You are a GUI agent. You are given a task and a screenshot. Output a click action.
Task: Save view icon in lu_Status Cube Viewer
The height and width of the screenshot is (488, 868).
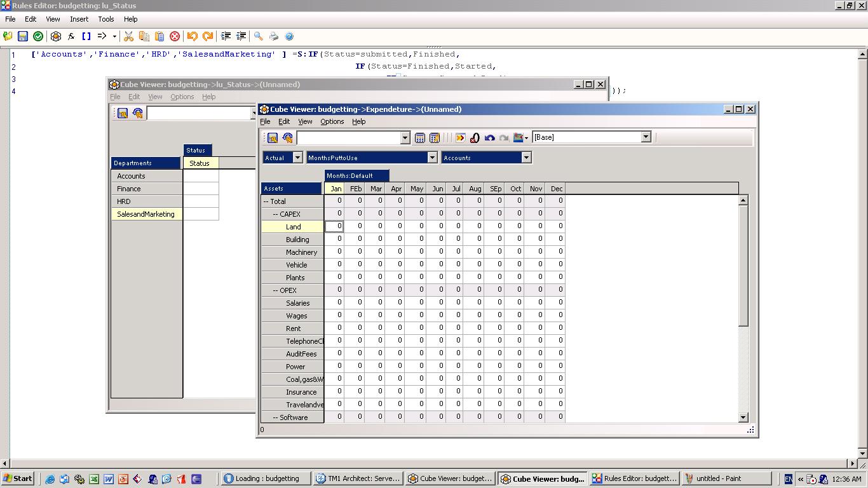pyautogui.click(x=123, y=113)
